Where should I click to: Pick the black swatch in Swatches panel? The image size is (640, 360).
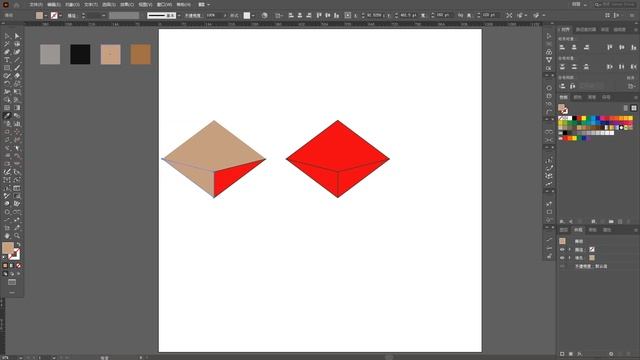click(x=575, y=118)
